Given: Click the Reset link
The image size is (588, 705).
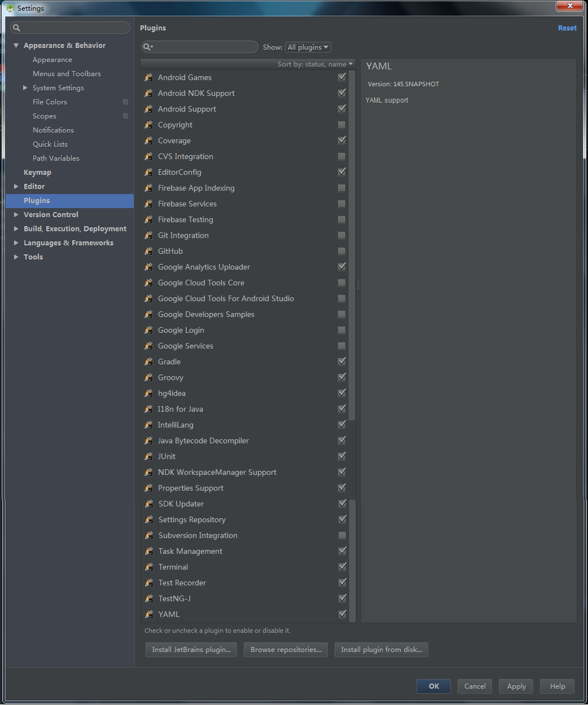Looking at the screenshot, I should point(567,28).
